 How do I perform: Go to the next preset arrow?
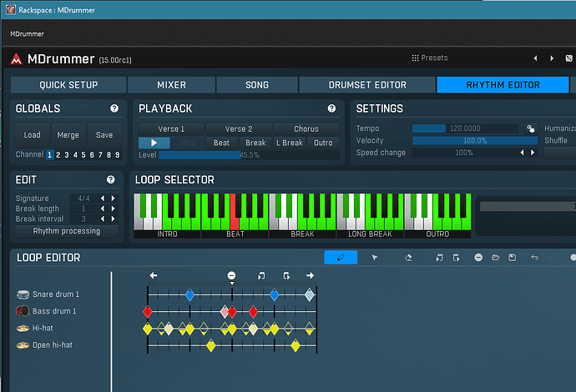(552, 58)
